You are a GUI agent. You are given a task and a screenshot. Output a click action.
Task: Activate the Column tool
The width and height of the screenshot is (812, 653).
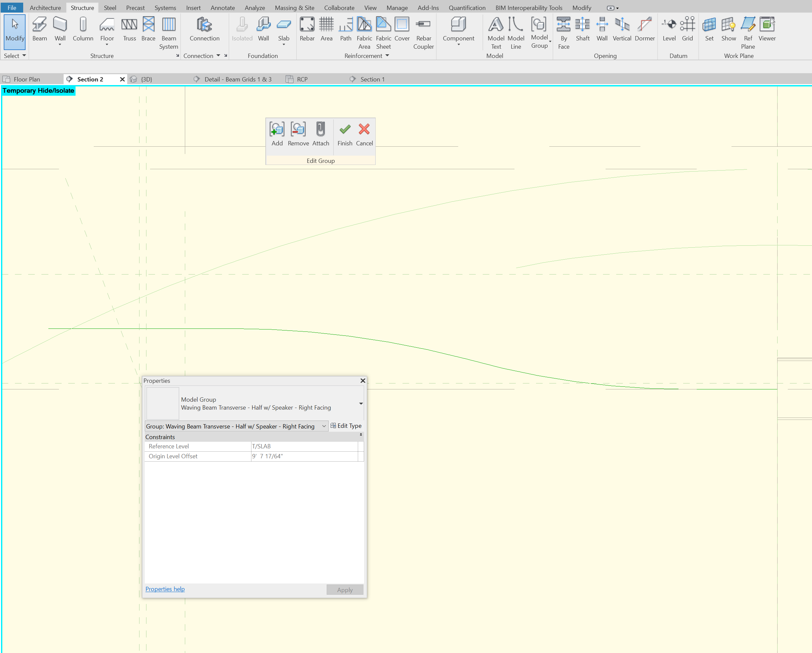point(82,30)
